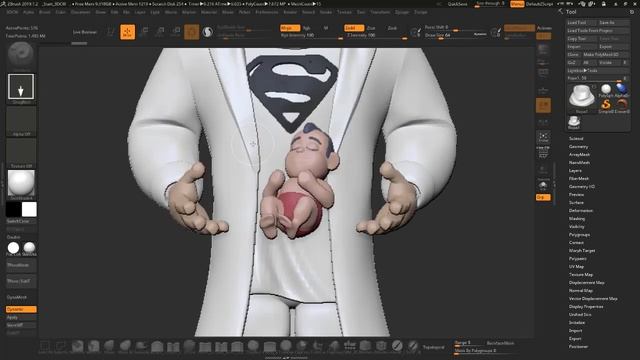640x360 pixels.
Task: Enable Zsub sculpt mode
Action: tap(371, 28)
